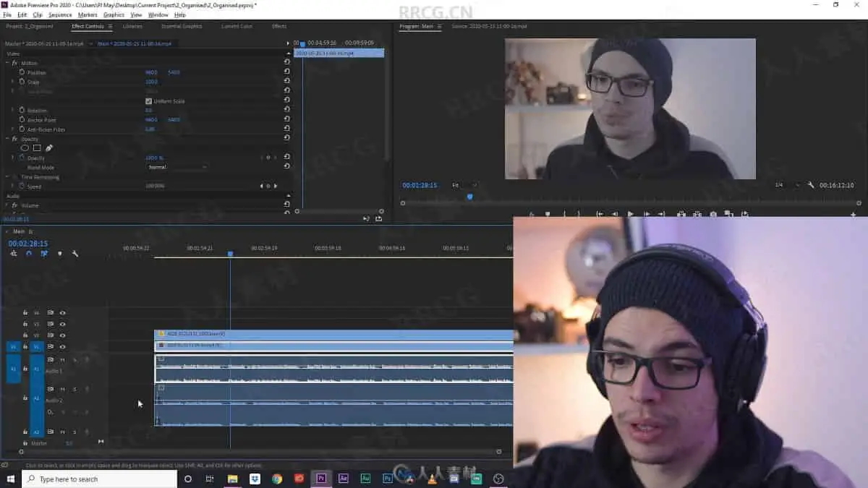Toggle V1 source patching button
The width and height of the screenshot is (868, 488).
pyautogui.click(x=13, y=347)
